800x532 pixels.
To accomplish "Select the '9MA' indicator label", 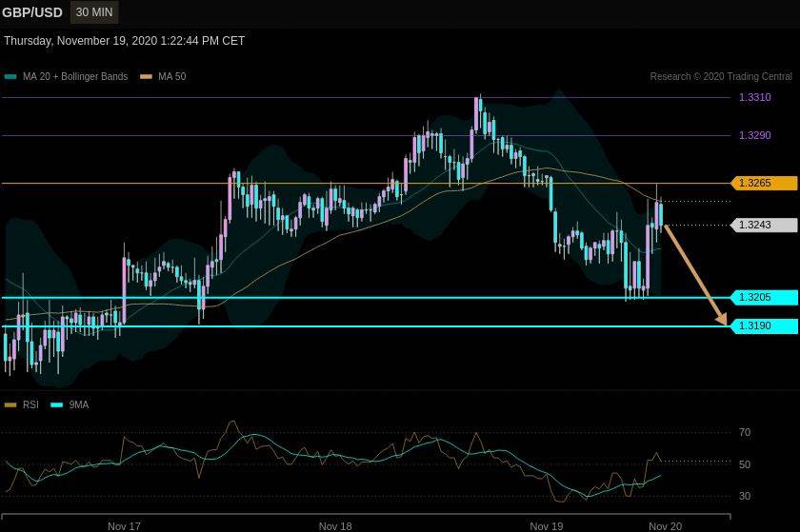I will (78, 404).
